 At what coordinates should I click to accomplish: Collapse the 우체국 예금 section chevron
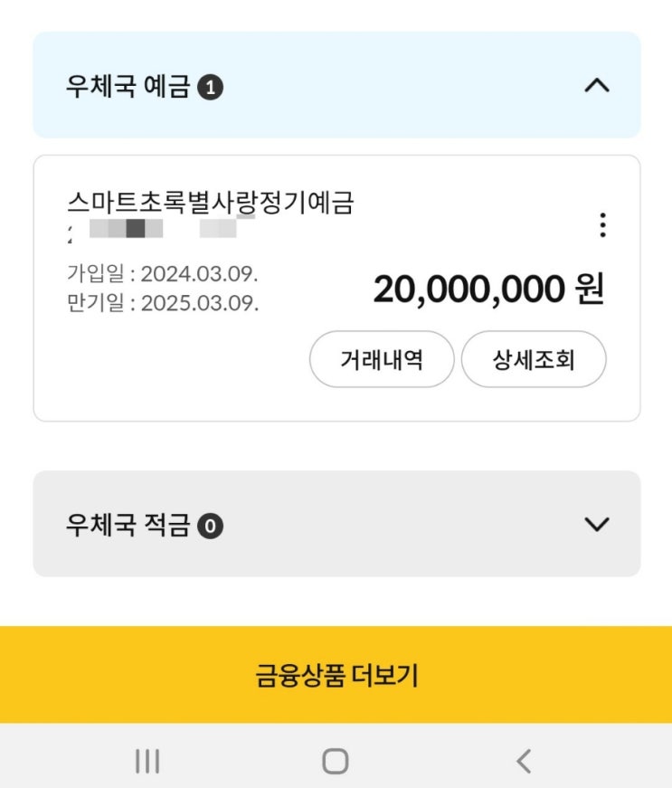coord(597,87)
